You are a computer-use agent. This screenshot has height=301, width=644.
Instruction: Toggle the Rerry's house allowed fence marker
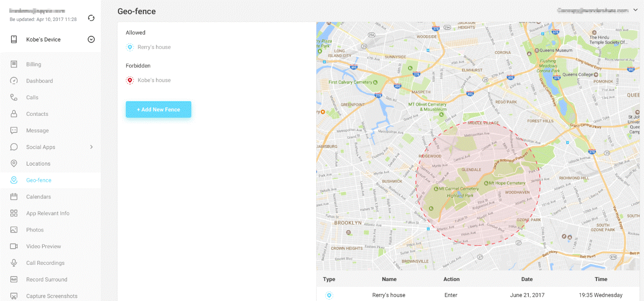pyautogui.click(x=130, y=47)
